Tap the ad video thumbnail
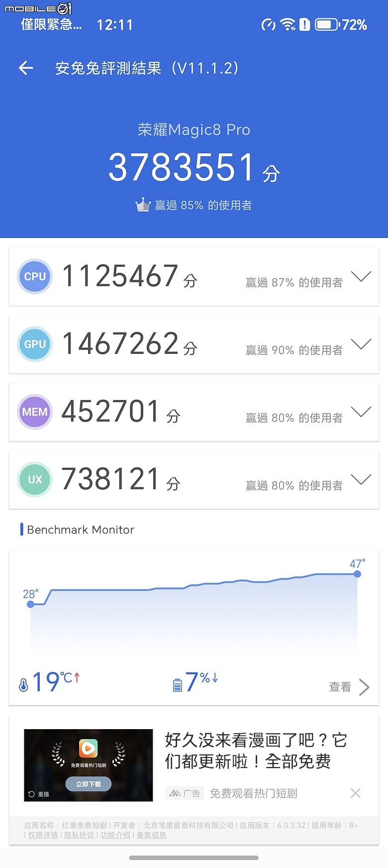Screen dimensions: 388x868 89,765
